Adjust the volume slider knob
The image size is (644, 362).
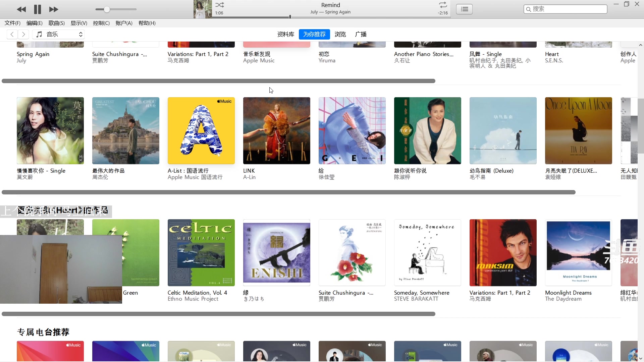point(107,9)
